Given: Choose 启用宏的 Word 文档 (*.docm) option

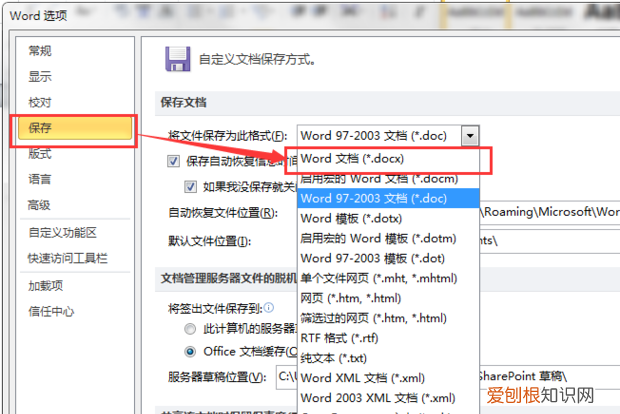Looking at the screenshot, I should pos(388,179).
